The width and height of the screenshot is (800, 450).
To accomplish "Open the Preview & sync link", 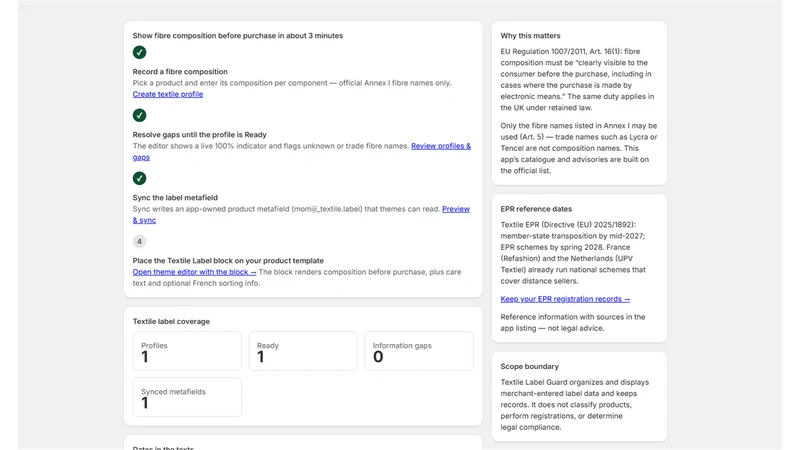I will (x=456, y=209).
